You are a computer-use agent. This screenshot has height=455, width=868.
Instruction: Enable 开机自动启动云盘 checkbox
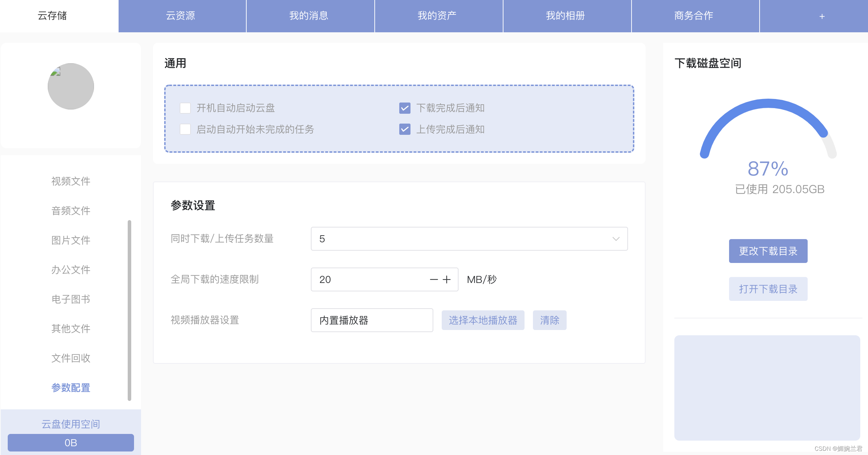coord(185,108)
